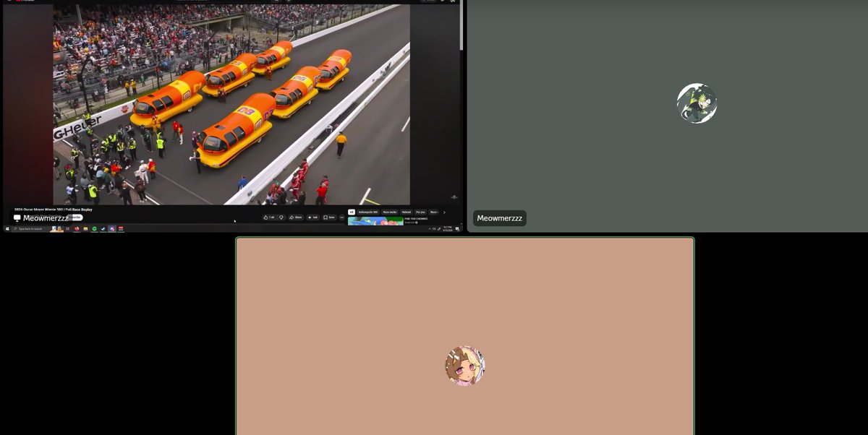Open Meowmerzzz's green-haired avatar tile
Screen dimensions: 868x435
[697, 103]
